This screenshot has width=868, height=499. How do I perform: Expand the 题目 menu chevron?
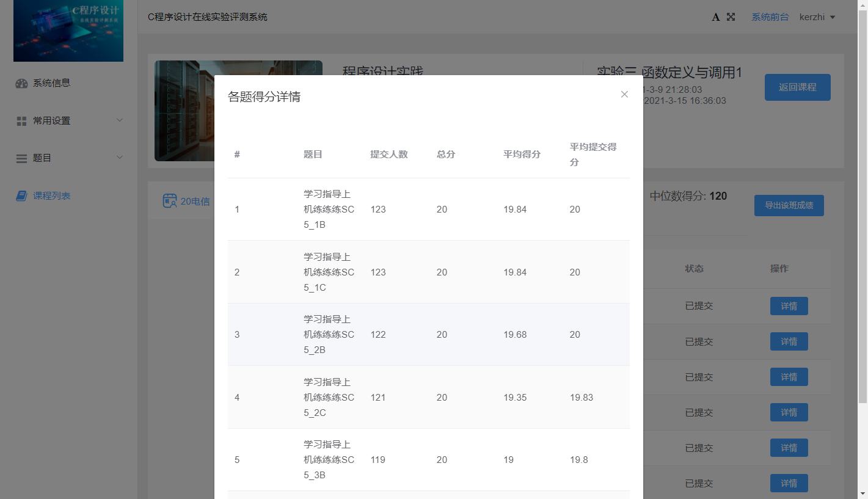tap(120, 158)
